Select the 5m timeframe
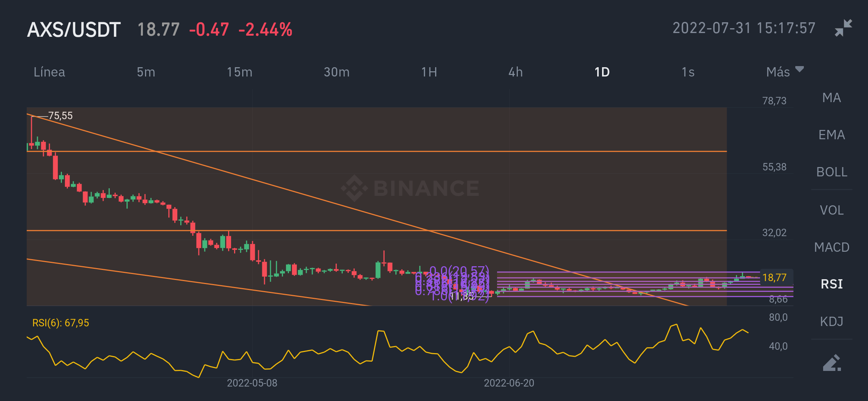 click(x=146, y=72)
